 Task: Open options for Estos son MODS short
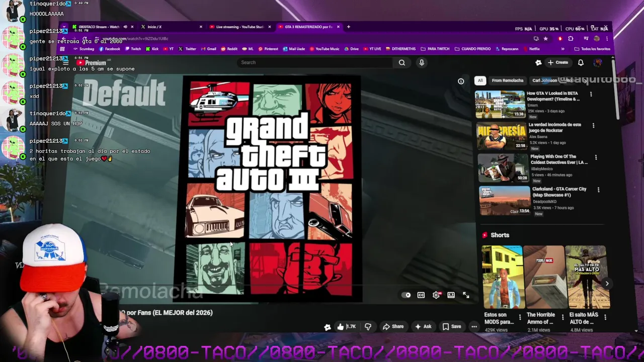tap(520, 317)
